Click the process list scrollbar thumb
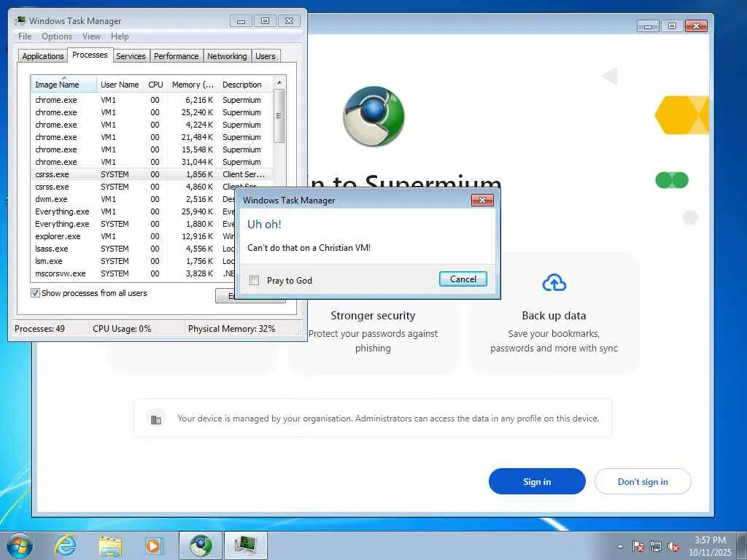Viewport: 747px width, 560px height. click(279, 116)
